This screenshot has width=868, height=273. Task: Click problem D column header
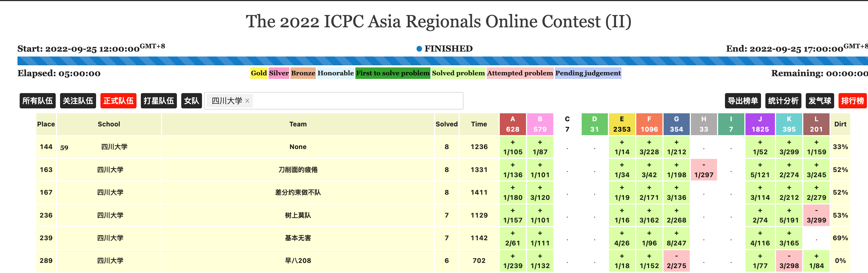[x=594, y=124]
